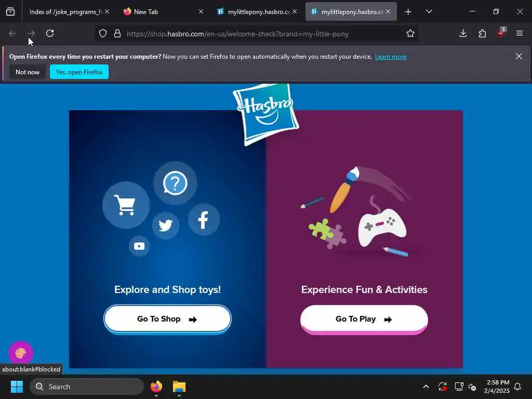The width and height of the screenshot is (532, 399).
Task: Click the network display tray icon
Action: click(x=459, y=387)
